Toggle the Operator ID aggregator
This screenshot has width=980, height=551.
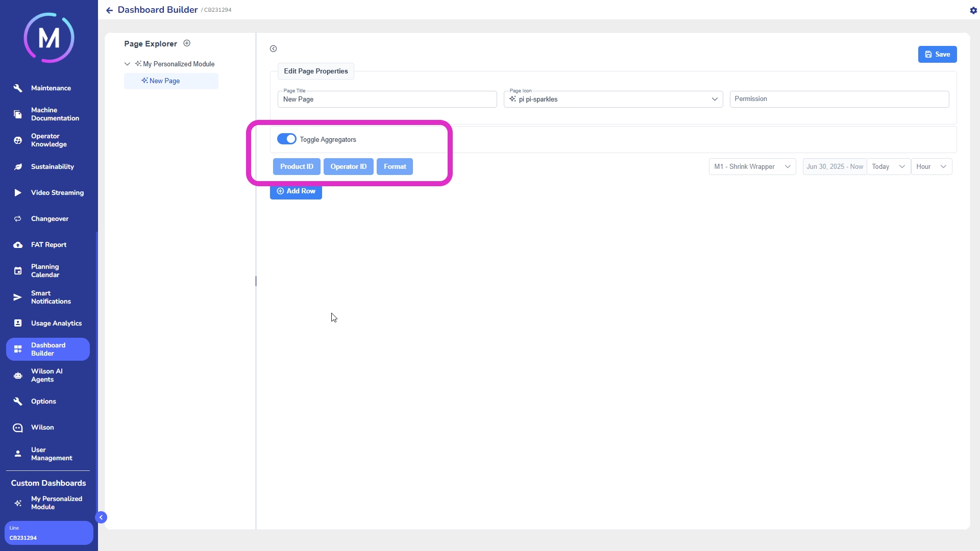click(x=348, y=167)
